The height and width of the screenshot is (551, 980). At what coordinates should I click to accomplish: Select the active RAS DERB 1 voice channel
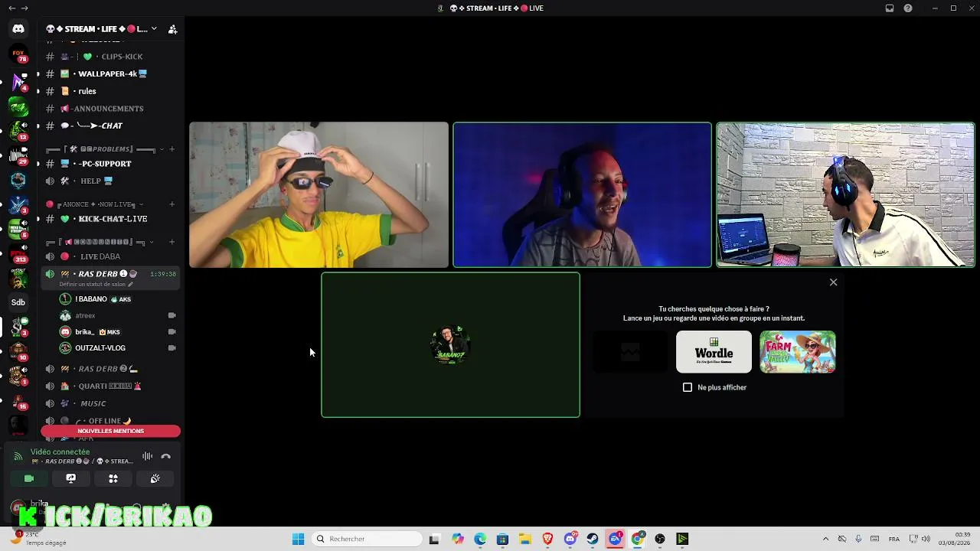(110, 274)
